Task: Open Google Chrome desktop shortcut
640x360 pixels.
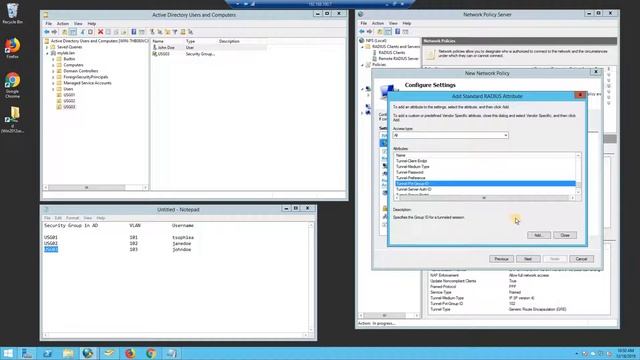Action: click(x=13, y=85)
